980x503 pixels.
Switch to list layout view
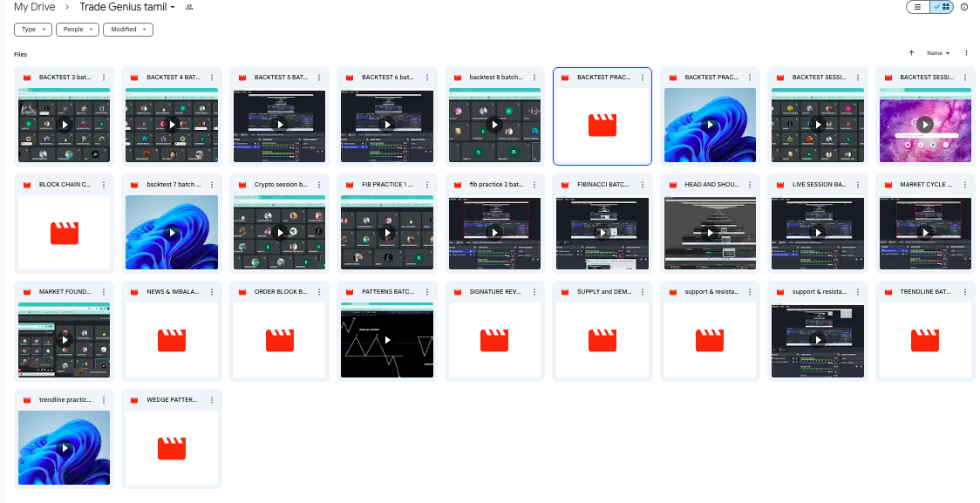918,7
